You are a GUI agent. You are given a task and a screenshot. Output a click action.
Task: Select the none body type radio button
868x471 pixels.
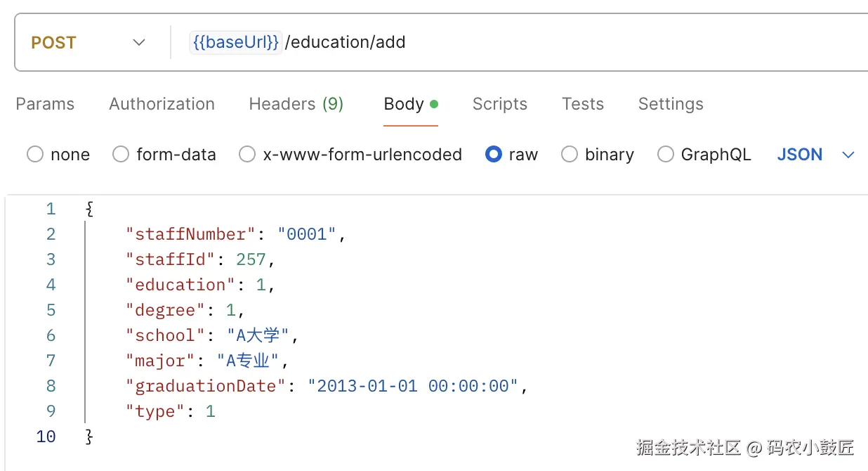click(35, 155)
